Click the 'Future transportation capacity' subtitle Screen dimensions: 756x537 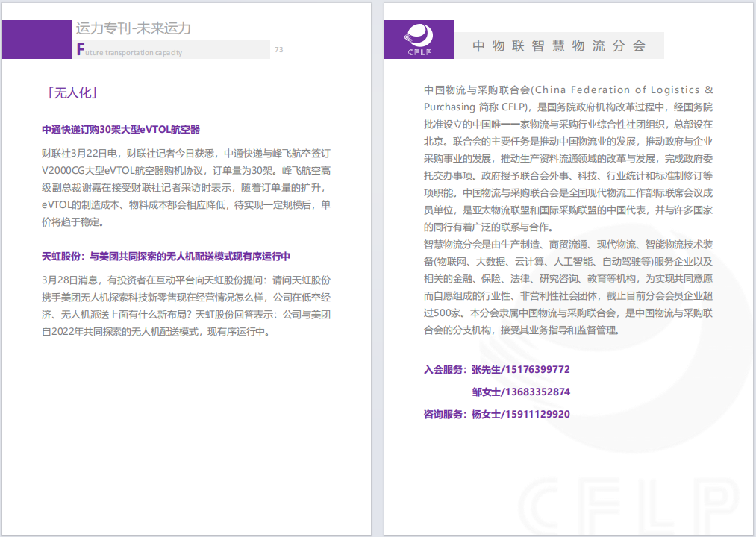click(129, 51)
